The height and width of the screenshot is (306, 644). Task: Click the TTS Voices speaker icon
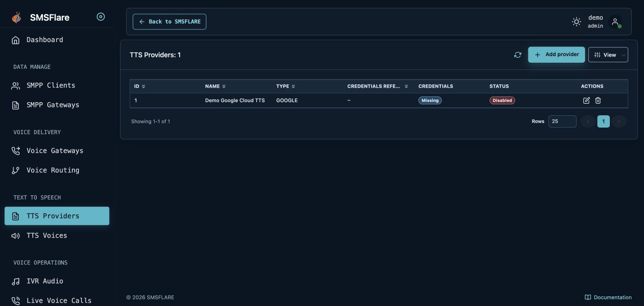pyautogui.click(x=16, y=236)
